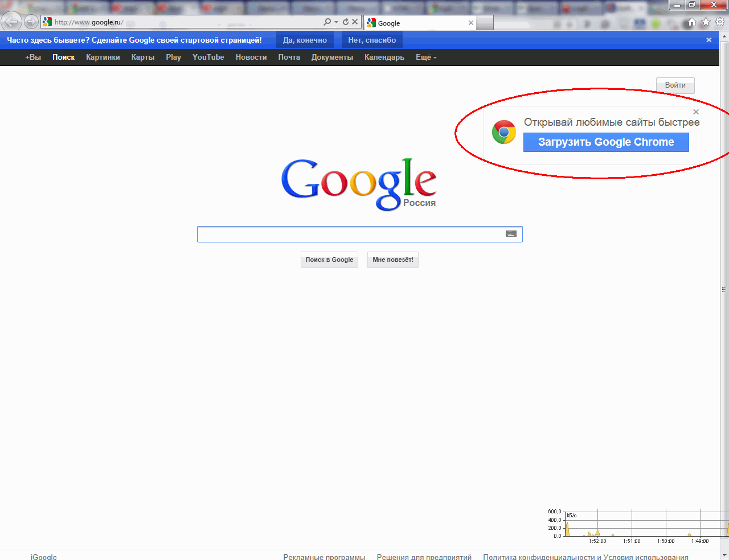
Task: Click the Google Chrome logo icon
Action: (x=504, y=132)
